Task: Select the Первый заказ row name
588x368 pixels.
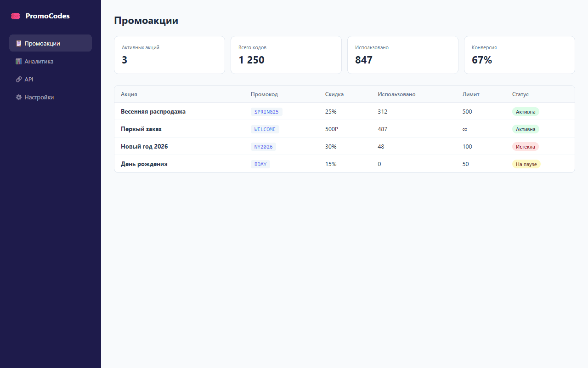Action: coord(141,129)
